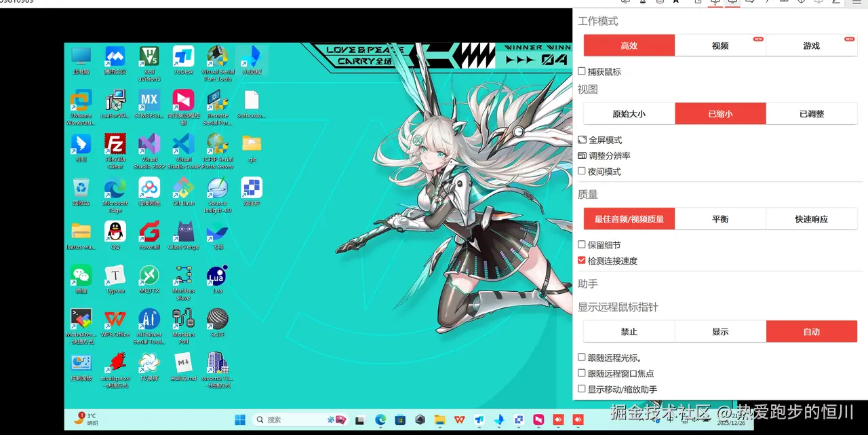The width and height of the screenshot is (868, 435).
Task: Open the 百度网盘 desktop shortcut
Action: (x=149, y=191)
